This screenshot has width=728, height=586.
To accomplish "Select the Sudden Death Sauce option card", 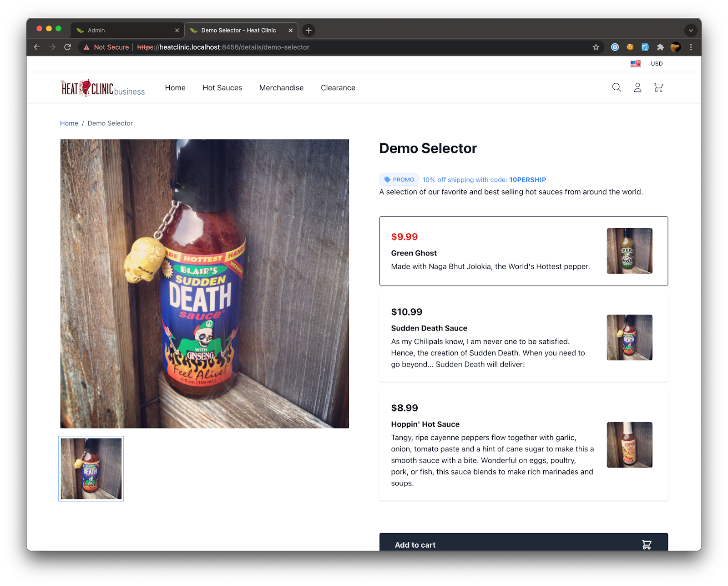I will tap(524, 337).
